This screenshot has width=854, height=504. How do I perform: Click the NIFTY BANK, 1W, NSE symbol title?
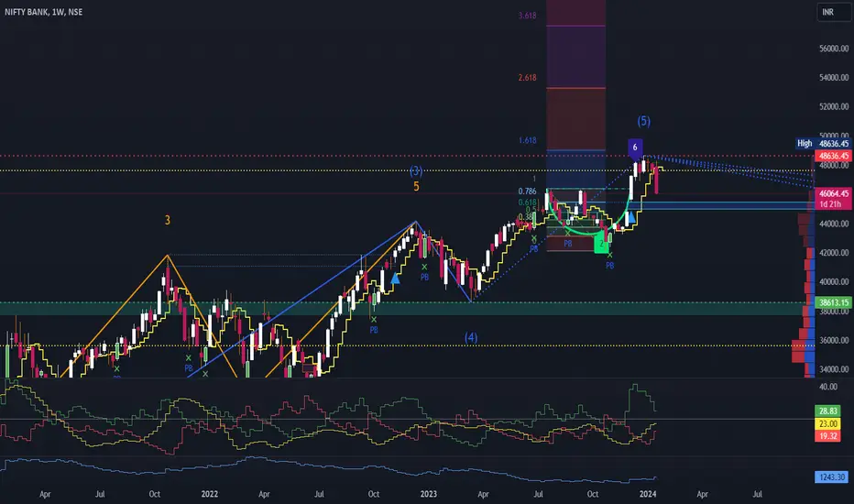tap(44, 12)
